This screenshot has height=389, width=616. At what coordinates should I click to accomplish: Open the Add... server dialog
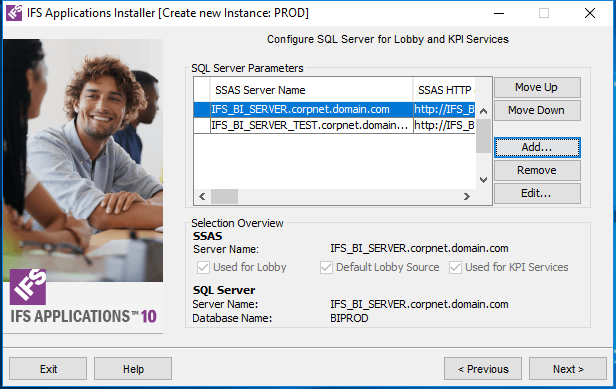tap(537, 147)
